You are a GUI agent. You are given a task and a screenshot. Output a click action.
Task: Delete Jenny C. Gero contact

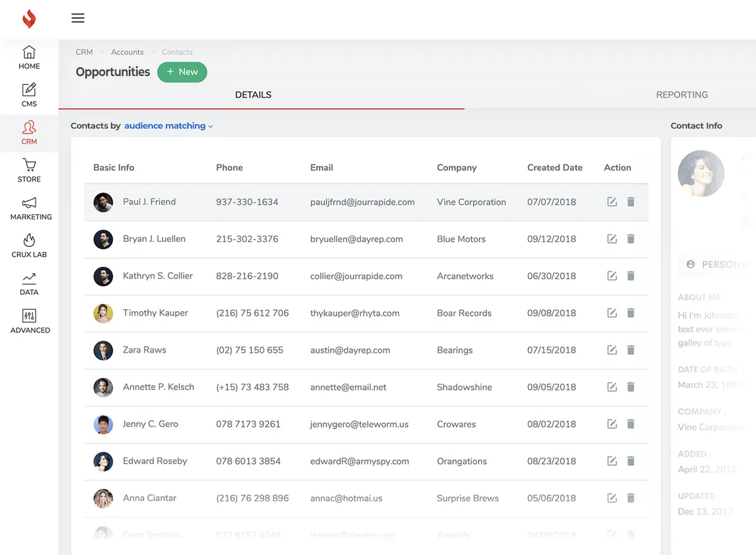(x=631, y=424)
